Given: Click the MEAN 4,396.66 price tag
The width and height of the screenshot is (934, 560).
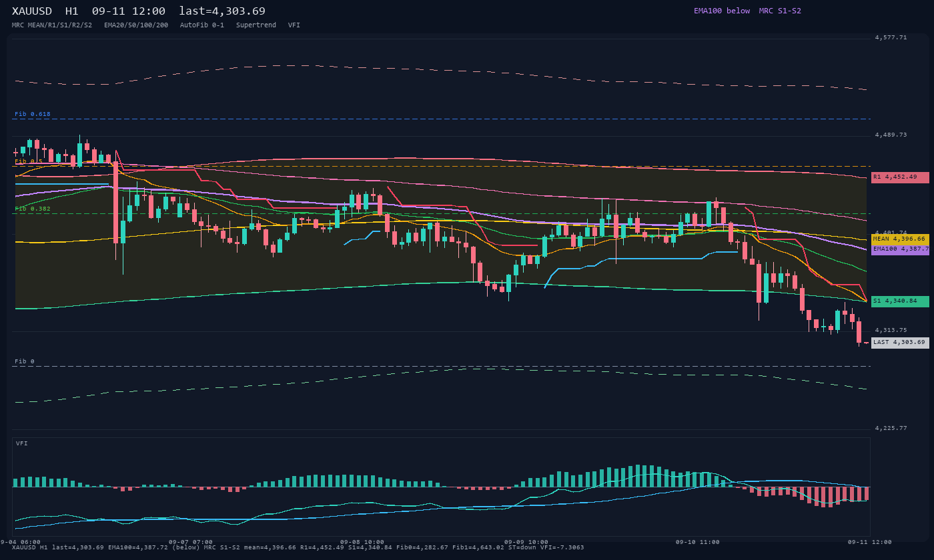Looking at the screenshot, I should [x=900, y=239].
